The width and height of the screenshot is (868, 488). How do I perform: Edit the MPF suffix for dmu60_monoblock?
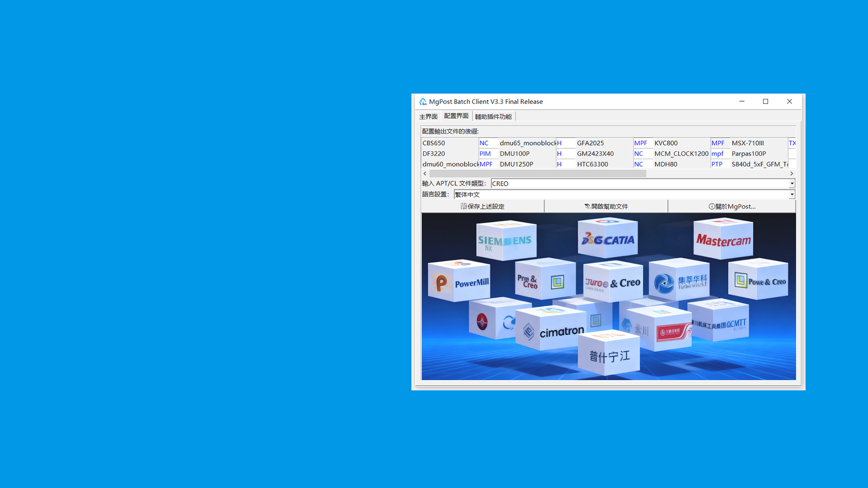click(488, 164)
